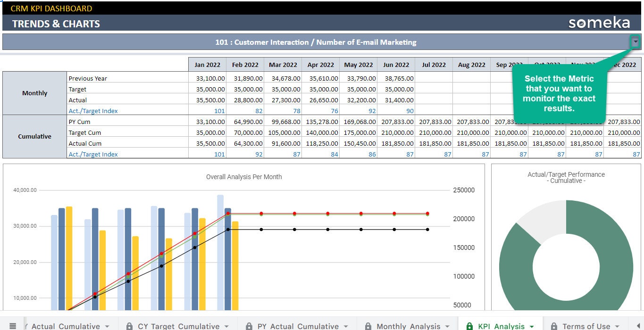644x330 pixels.
Task: Select the Jan 2022 column header
Action: click(x=208, y=65)
